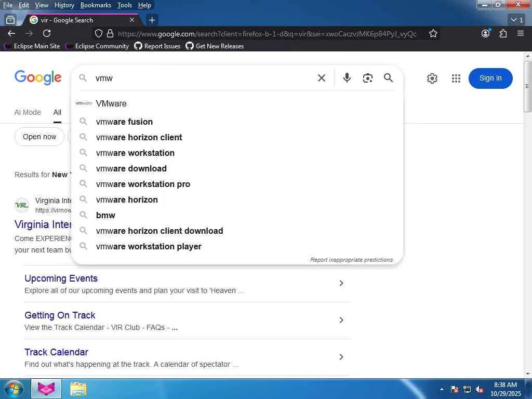Open Get New Releases bookmark
Image resolution: width=532 pixels, height=399 pixels.
pos(215,46)
